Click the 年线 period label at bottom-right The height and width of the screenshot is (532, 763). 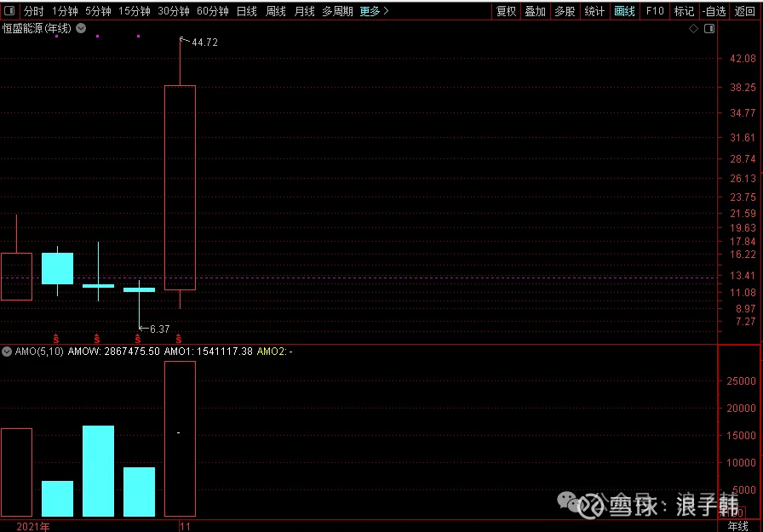point(738,526)
